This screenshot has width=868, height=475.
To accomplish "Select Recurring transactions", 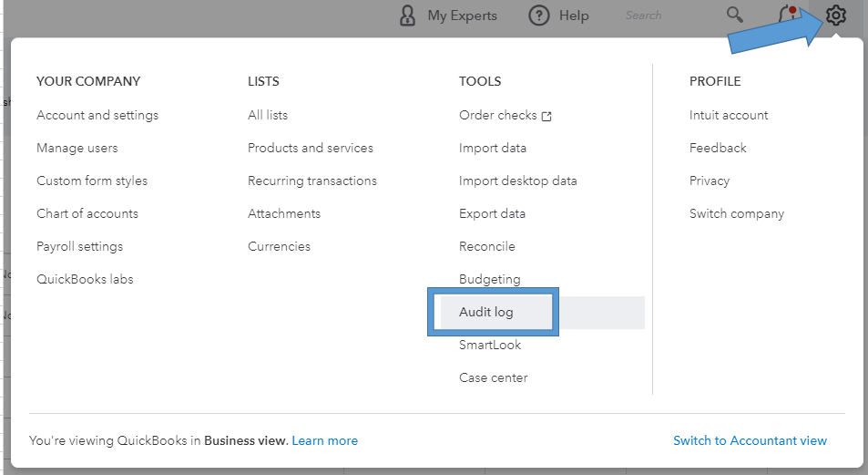I will [312, 181].
